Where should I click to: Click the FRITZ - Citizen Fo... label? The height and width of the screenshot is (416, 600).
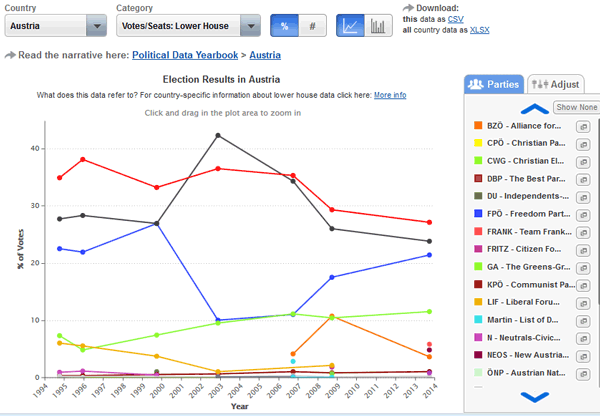click(x=524, y=249)
